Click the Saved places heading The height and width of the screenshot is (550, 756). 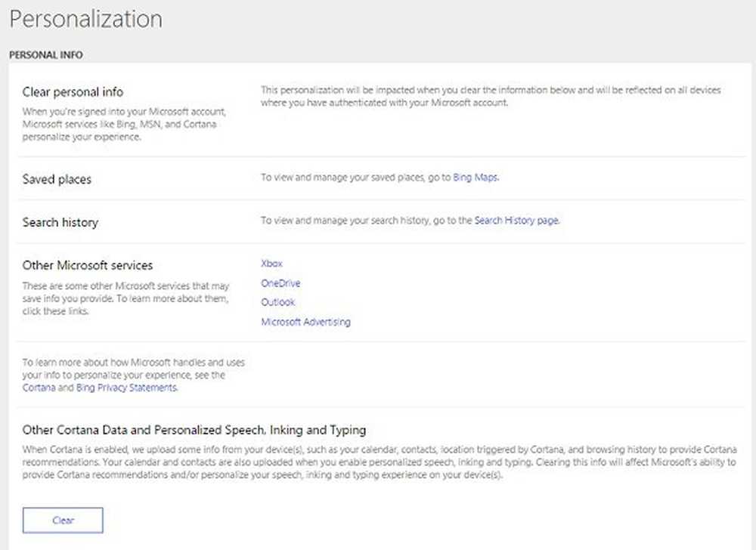57,180
